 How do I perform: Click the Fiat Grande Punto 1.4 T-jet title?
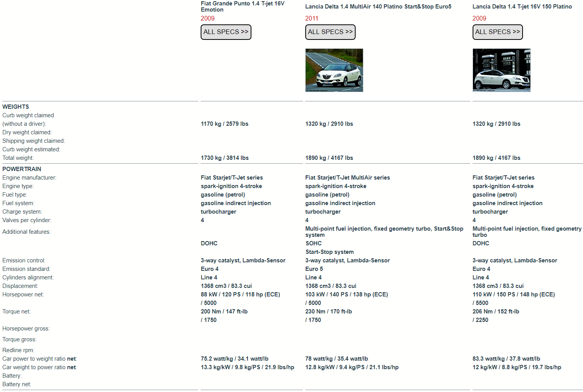(x=242, y=7)
